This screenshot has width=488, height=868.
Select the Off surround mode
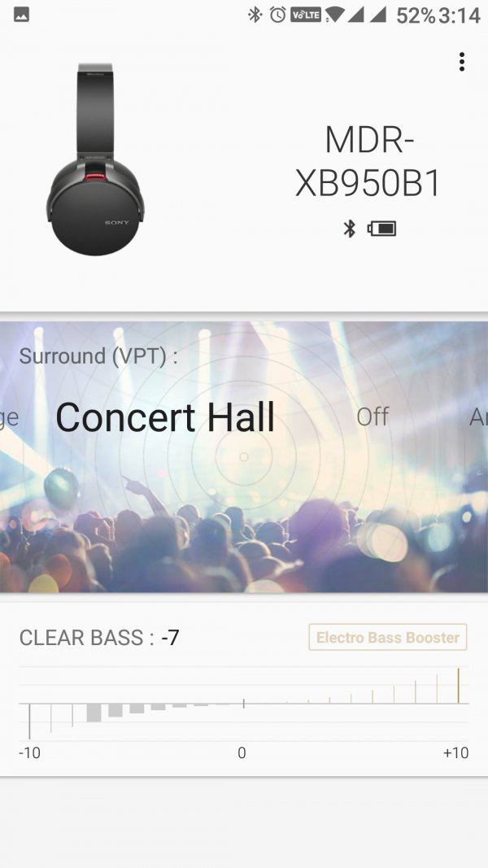click(373, 417)
